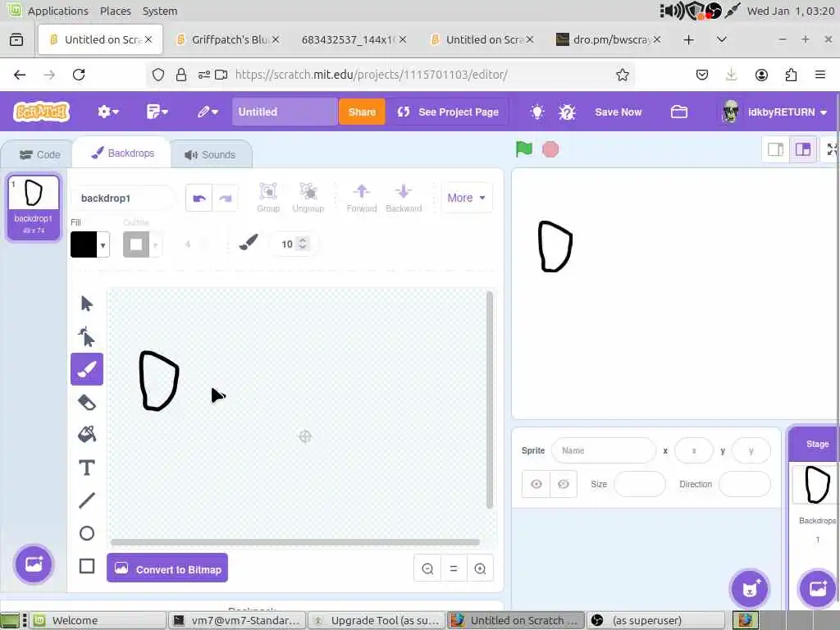
Task: Open the dro.pm/bwscra browser tab
Action: coord(609,39)
